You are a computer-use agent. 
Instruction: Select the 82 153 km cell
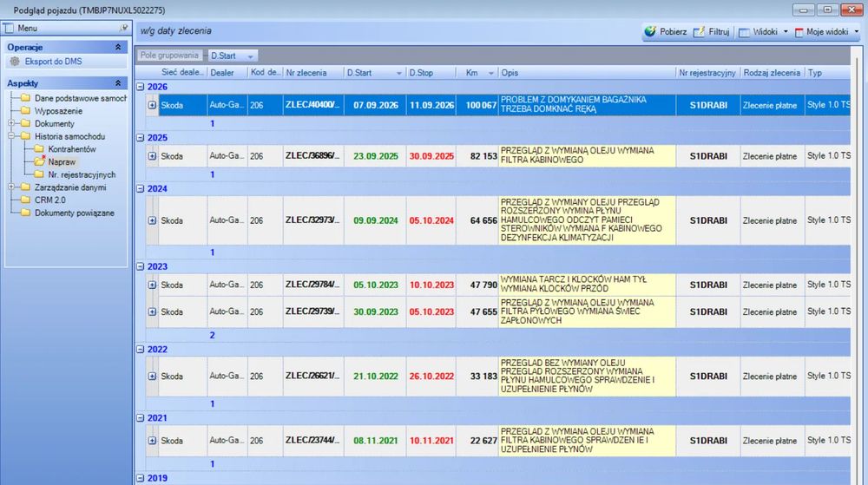point(477,156)
